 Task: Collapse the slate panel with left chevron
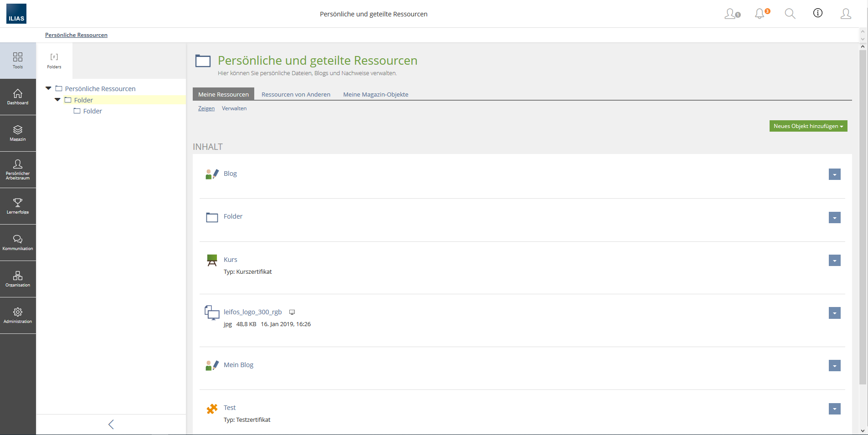pos(111,425)
